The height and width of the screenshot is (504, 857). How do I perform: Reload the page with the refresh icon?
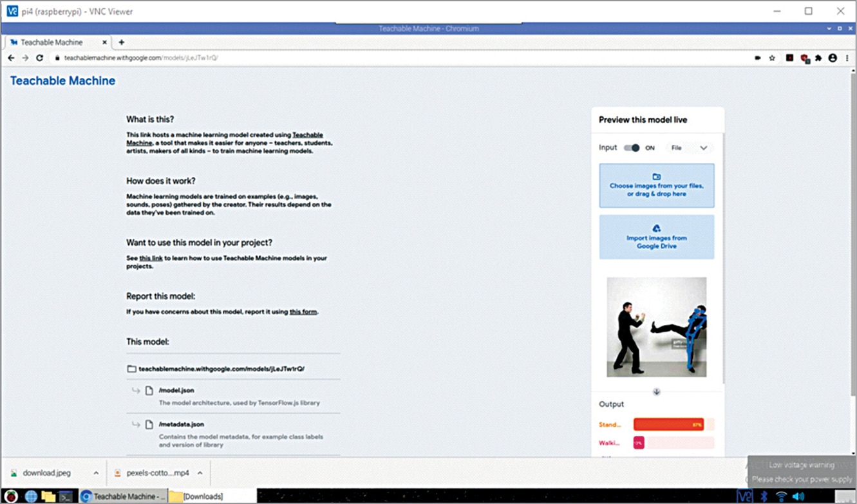(x=39, y=58)
